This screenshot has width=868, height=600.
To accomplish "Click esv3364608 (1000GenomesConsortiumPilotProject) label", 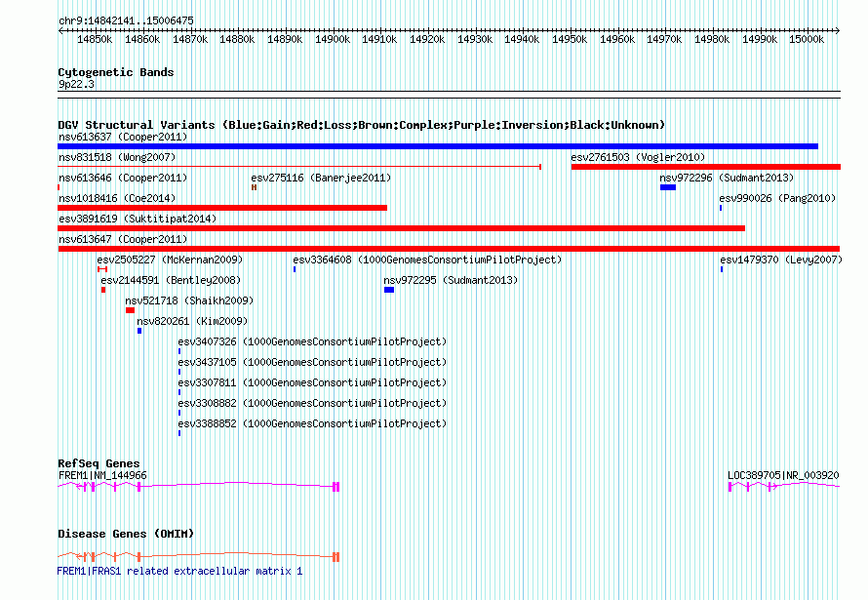I will (427, 260).
